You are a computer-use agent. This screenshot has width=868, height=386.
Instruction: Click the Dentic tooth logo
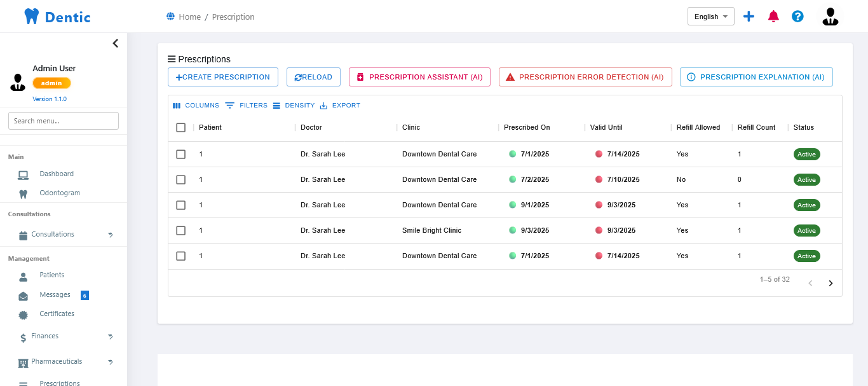coord(31,16)
